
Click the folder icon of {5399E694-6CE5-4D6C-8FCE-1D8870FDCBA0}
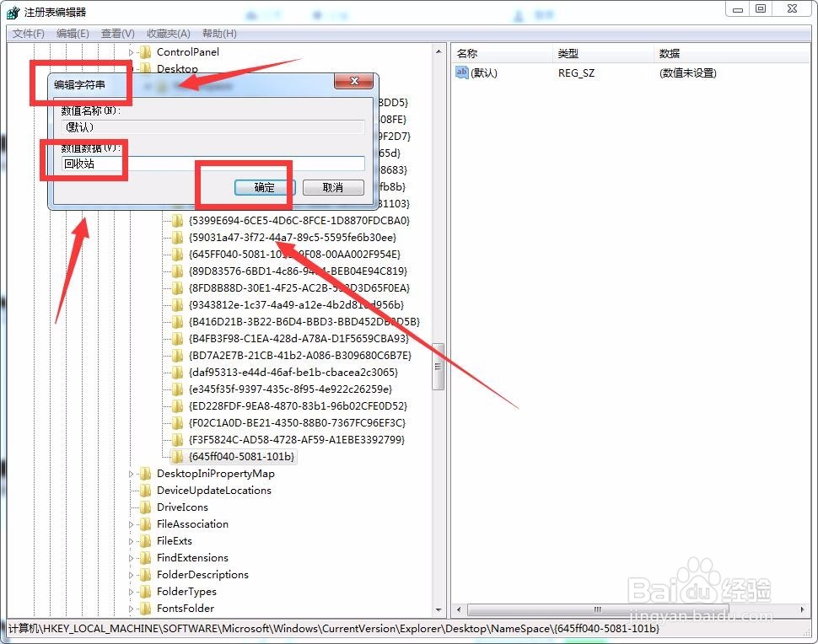coord(178,221)
